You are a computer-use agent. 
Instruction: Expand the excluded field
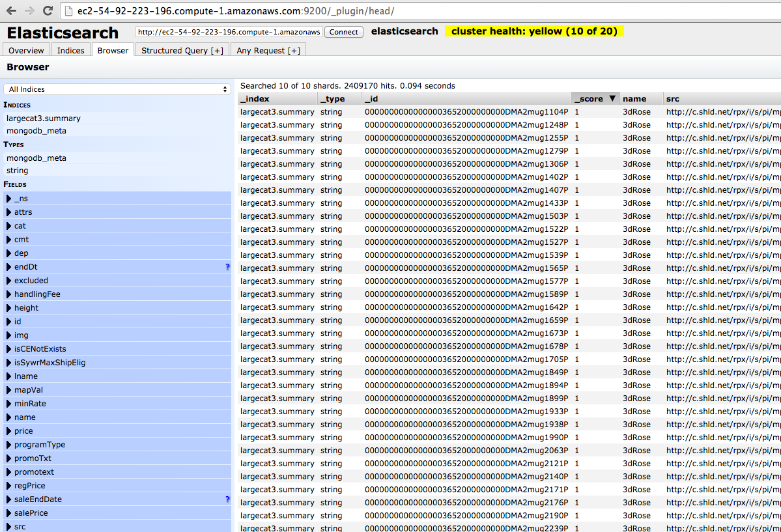coord(8,281)
